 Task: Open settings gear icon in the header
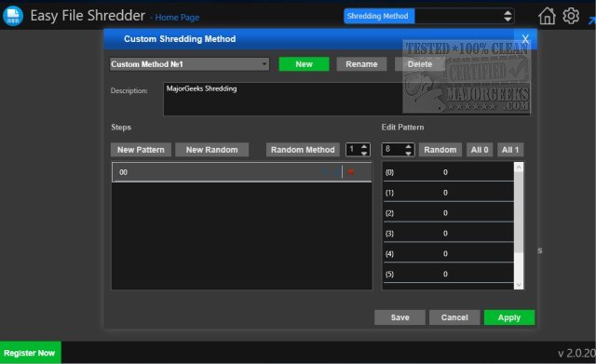tap(571, 16)
